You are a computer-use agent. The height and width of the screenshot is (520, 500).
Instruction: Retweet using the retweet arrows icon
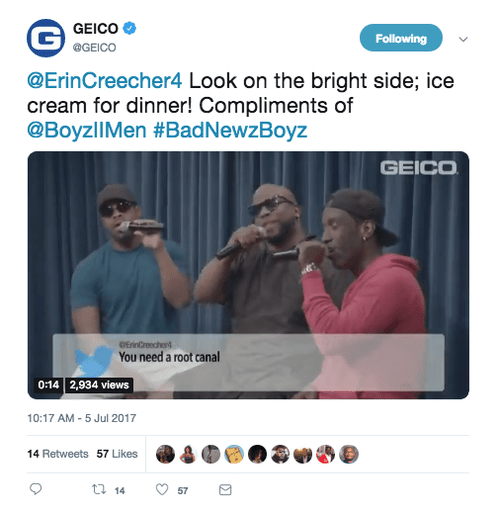tap(99, 490)
